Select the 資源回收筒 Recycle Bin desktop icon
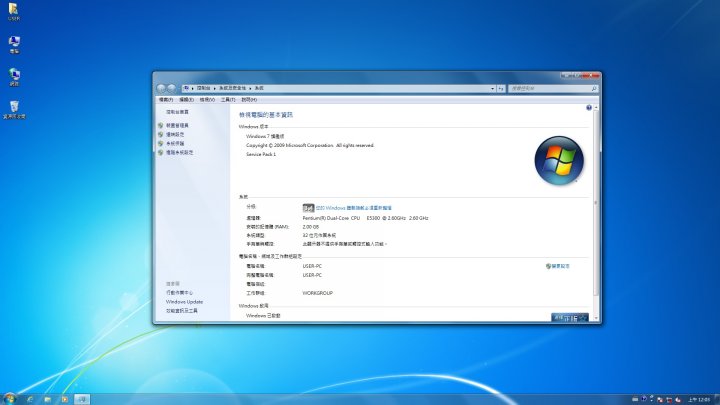 coord(14,110)
